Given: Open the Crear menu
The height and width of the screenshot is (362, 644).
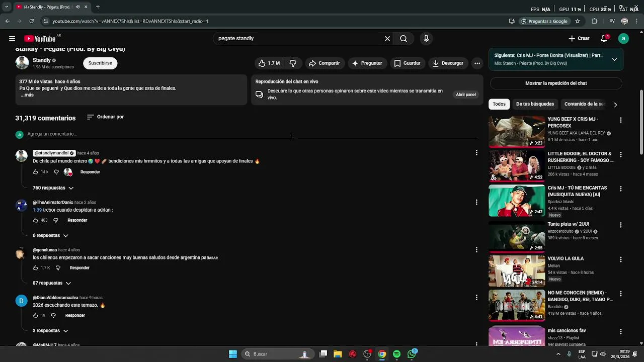Looking at the screenshot, I should pyautogui.click(x=579, y=39).
